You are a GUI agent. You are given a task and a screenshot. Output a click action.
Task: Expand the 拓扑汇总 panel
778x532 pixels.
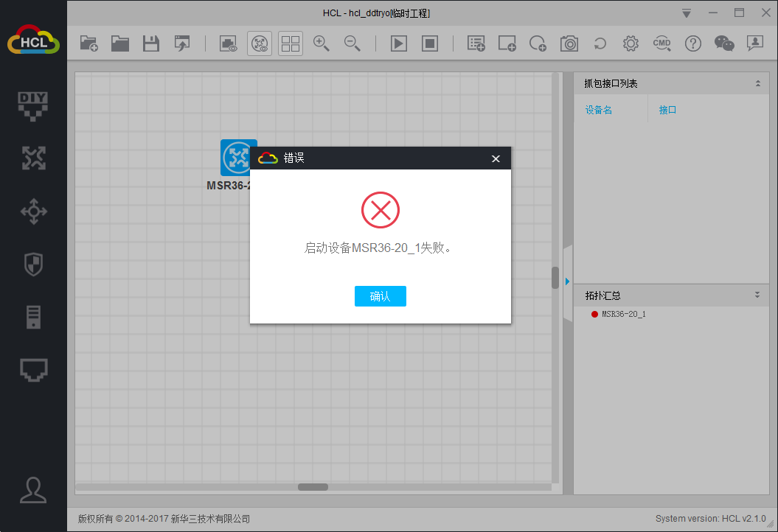(757, 295)
